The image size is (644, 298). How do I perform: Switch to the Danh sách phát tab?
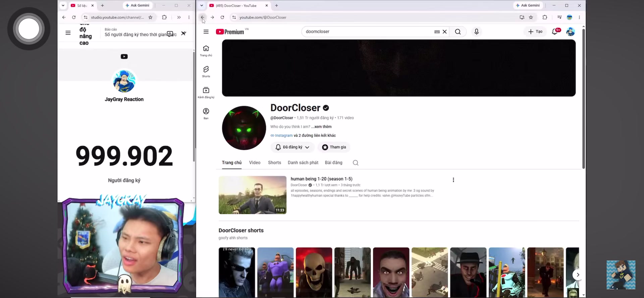(303, 162)
